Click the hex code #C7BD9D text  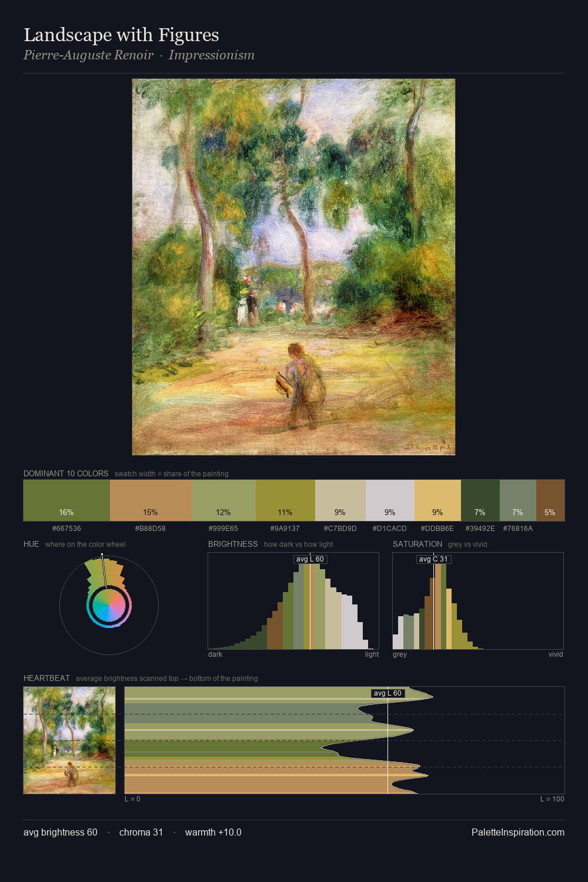click(340, 529)
